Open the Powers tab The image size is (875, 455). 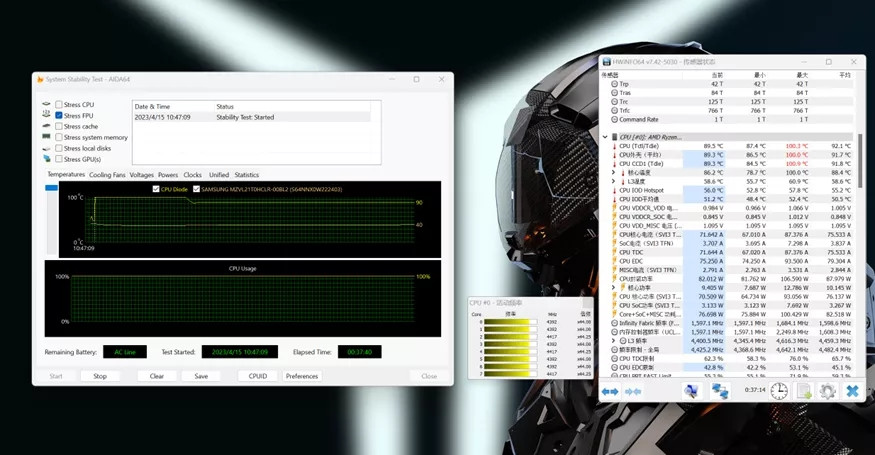(168, 175)
